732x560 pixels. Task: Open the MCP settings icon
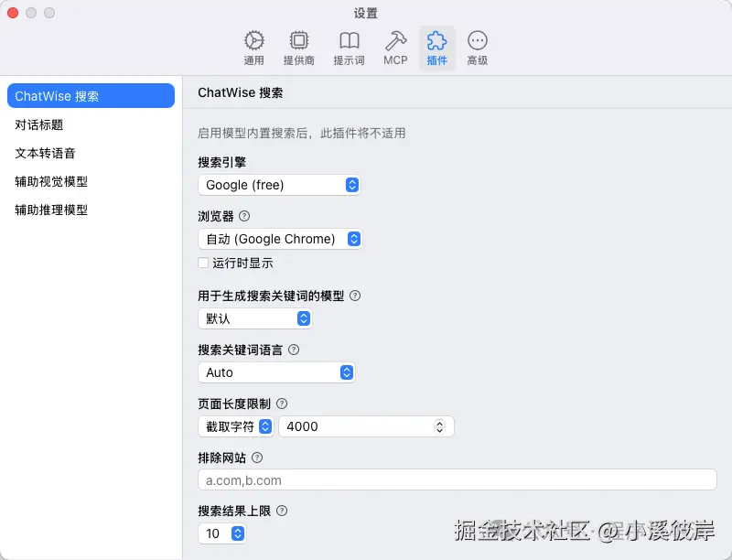point(395,42)
